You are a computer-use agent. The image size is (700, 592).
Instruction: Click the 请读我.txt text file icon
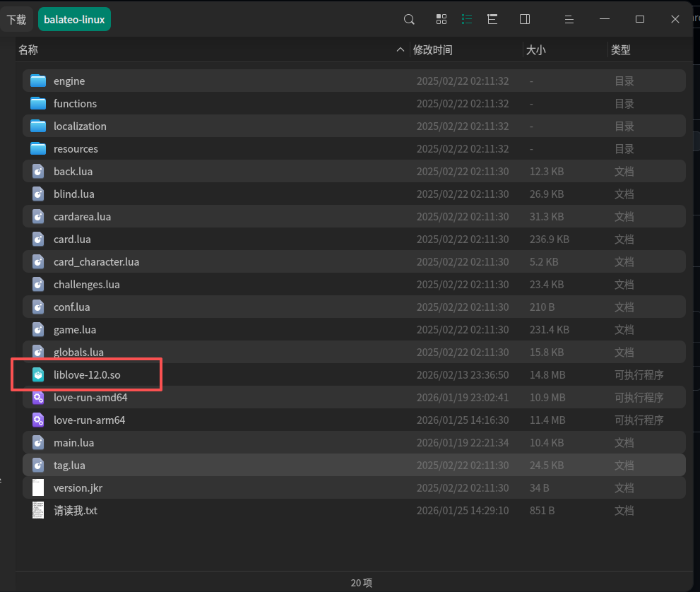(38, 510)
